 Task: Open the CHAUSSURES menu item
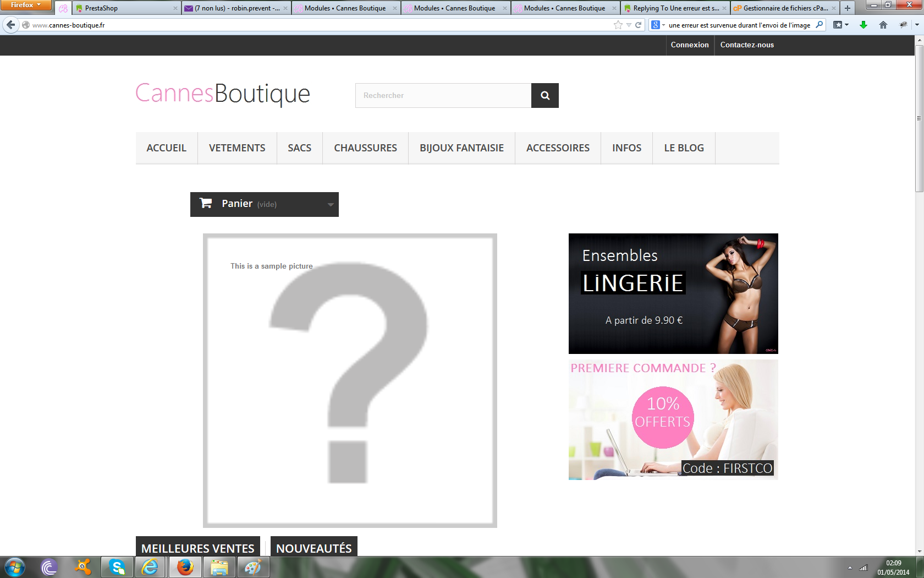[x=365, y=148]
